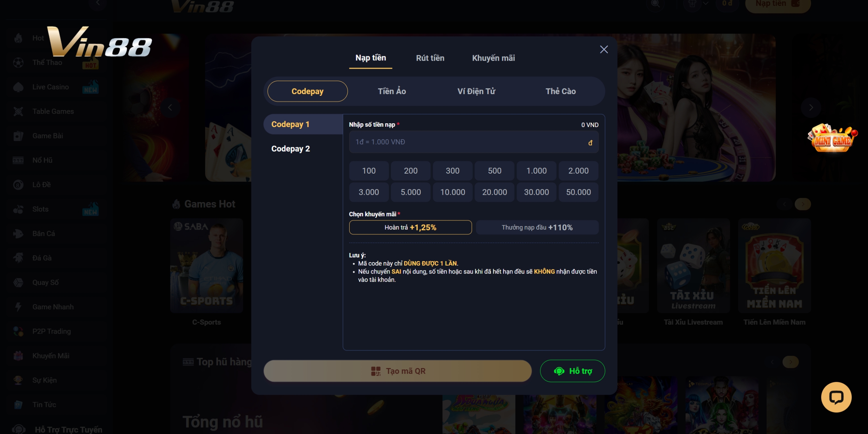Open Khuyến Mãi in the sidebar
868x434 pixels.
56,356
